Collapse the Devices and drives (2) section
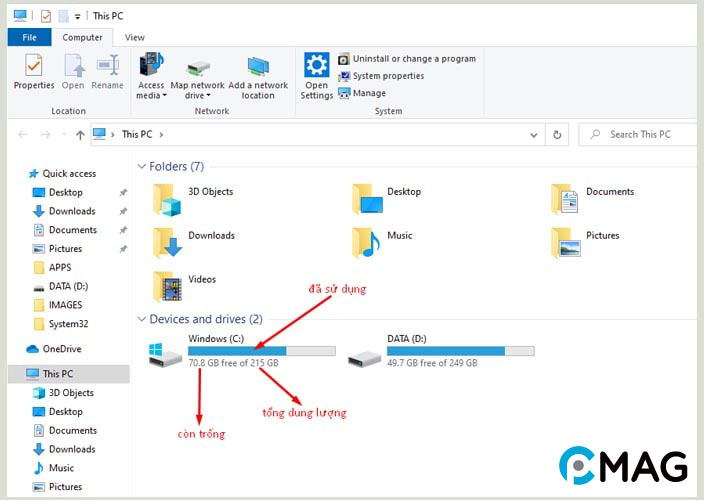Screen dimensions: 704x500 [141, 319]
